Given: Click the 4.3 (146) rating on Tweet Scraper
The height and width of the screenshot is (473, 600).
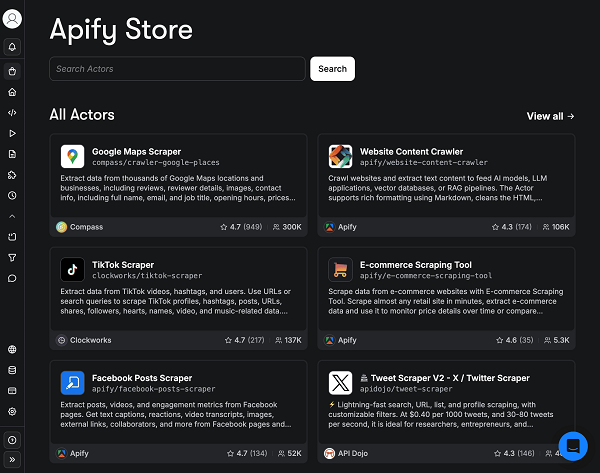Looking at the screenshot, I should coord(514,453).
